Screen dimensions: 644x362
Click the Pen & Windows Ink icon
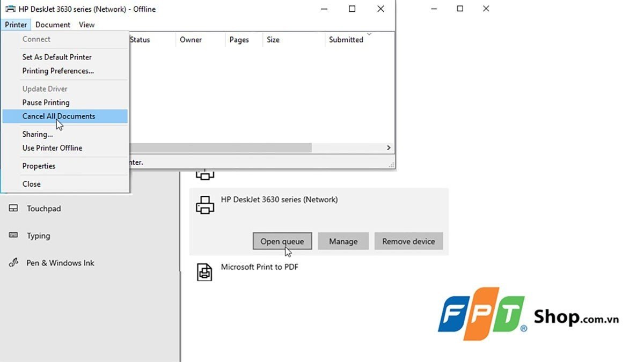[14, 262]
